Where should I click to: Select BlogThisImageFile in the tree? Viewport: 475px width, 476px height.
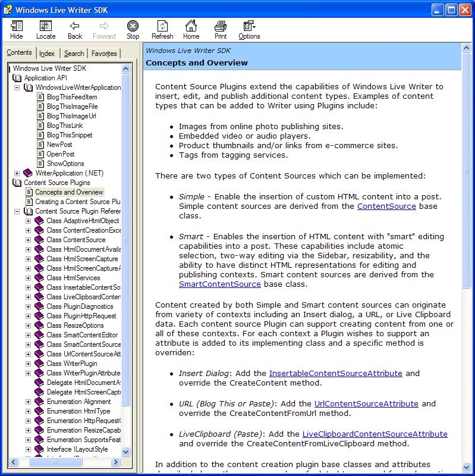(72, 107)
